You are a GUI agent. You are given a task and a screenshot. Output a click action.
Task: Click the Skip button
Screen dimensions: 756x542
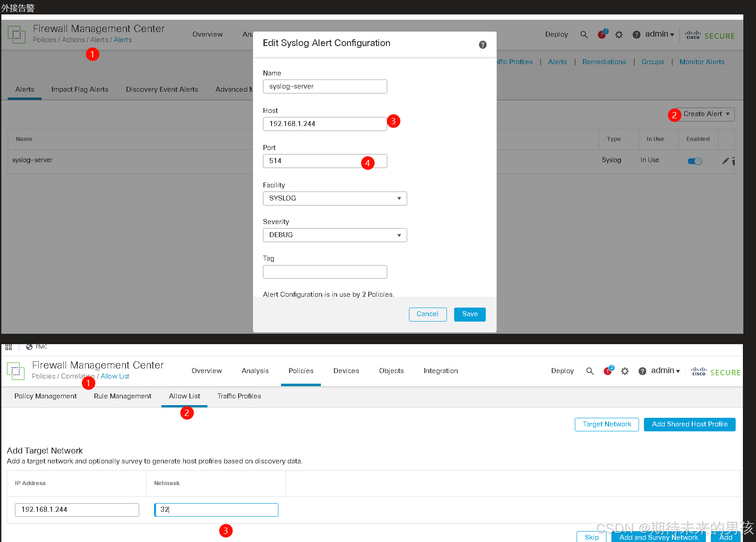pos(592,537)
